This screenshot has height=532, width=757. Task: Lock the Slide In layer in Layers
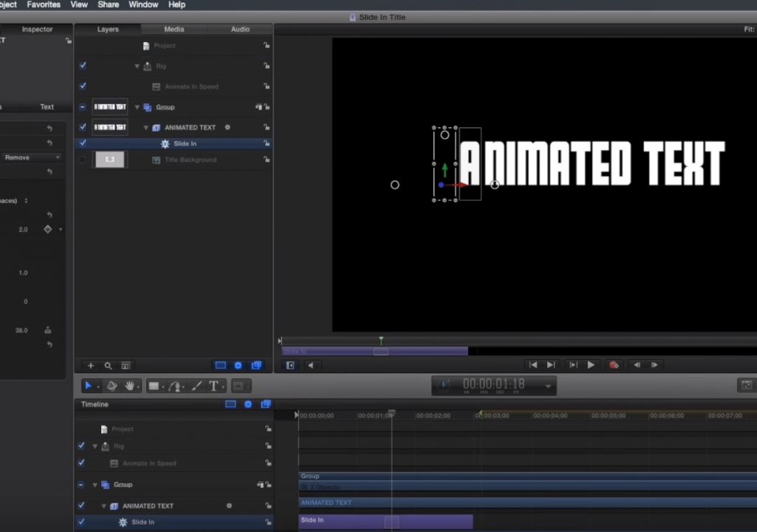[x=266, y=143]
